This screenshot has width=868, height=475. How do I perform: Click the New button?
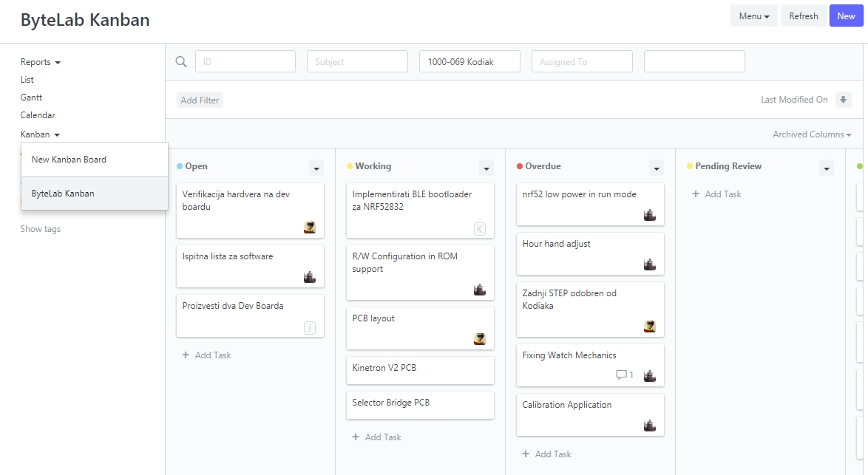[x=846, y=16]
